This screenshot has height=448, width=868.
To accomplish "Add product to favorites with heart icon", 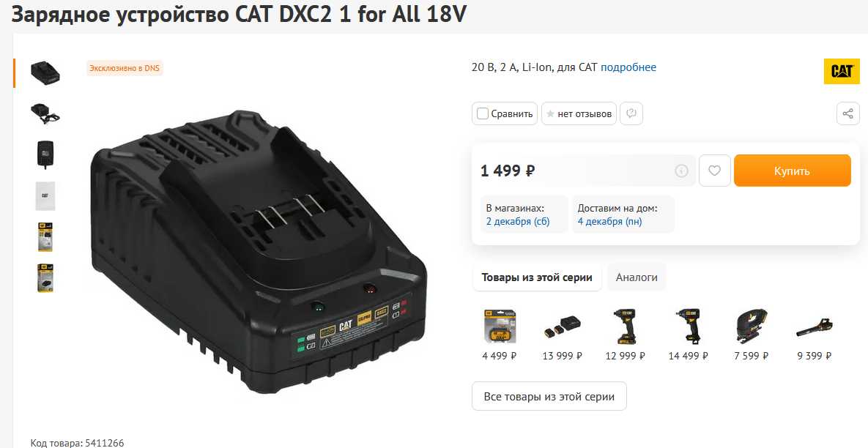I will 715,171.
